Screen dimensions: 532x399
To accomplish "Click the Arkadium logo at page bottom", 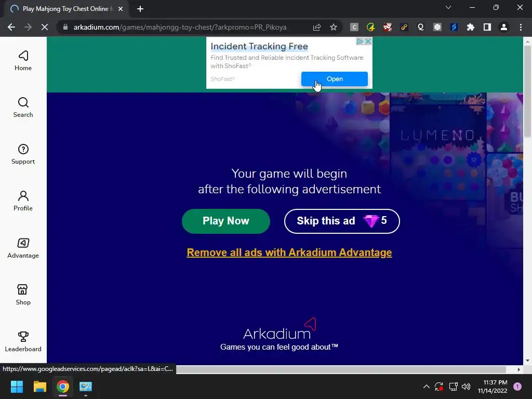I will coord(280,329).
